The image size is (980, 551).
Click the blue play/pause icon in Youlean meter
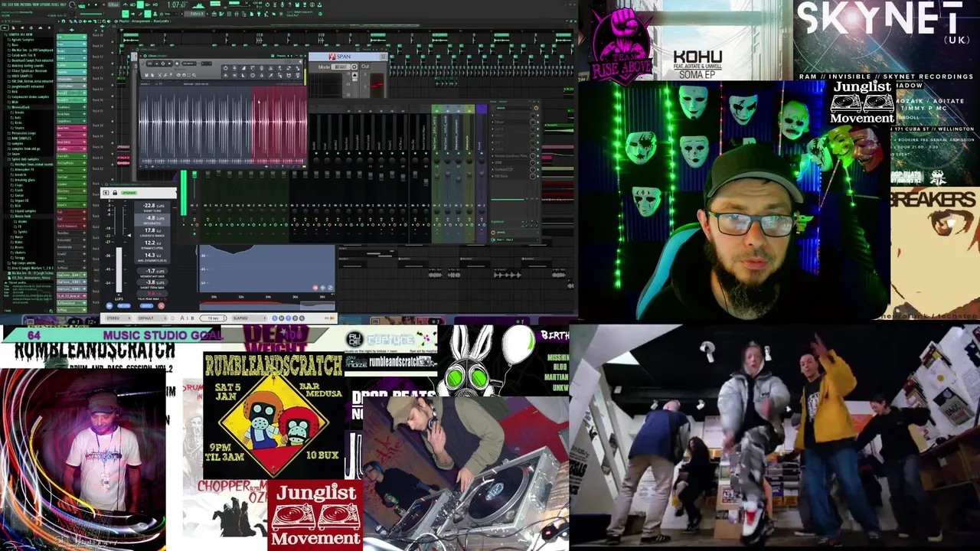(109, 305)
